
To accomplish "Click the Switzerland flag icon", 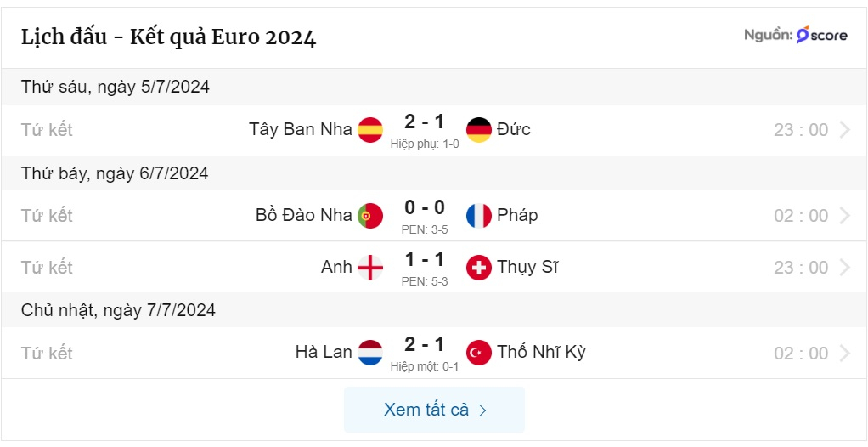I will click(479, 268).
